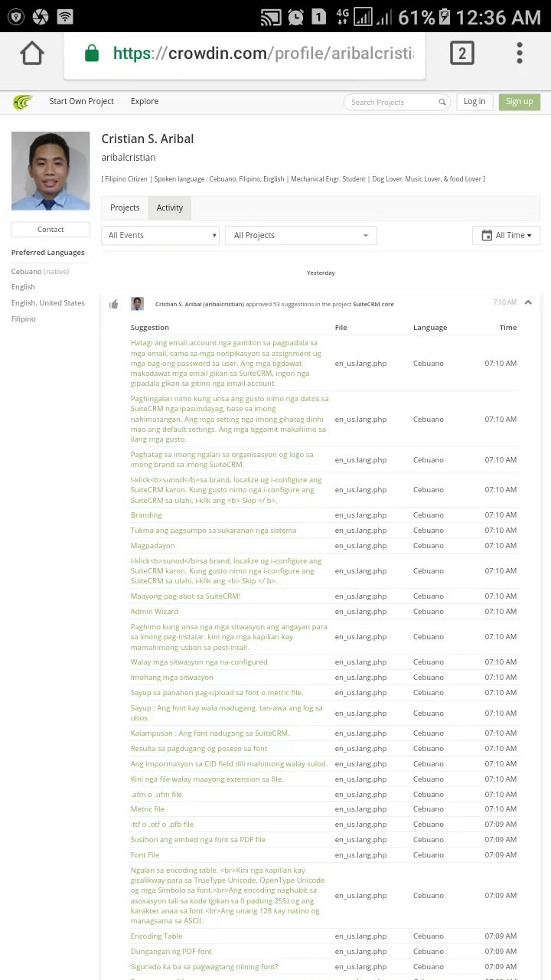Click the Time column header
This screenshot has height=980, width=551.
coord(508,327)
